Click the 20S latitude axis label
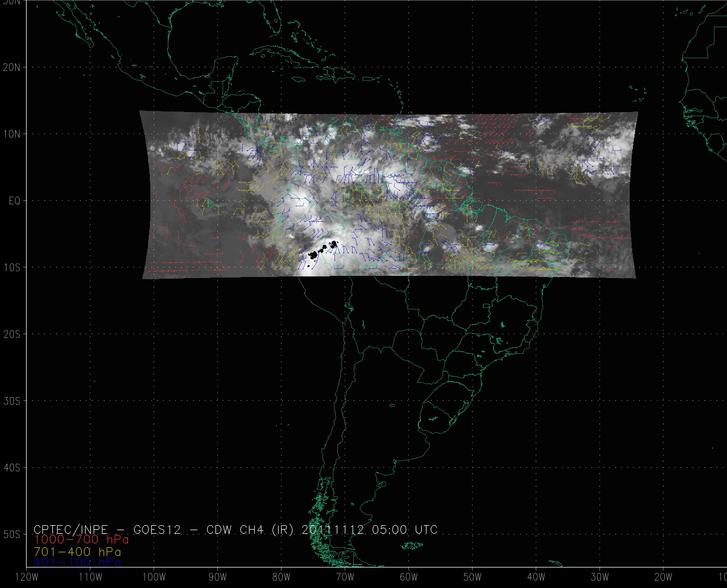The width and height of the screenshot is (727, 588). [x=12, y=335]
